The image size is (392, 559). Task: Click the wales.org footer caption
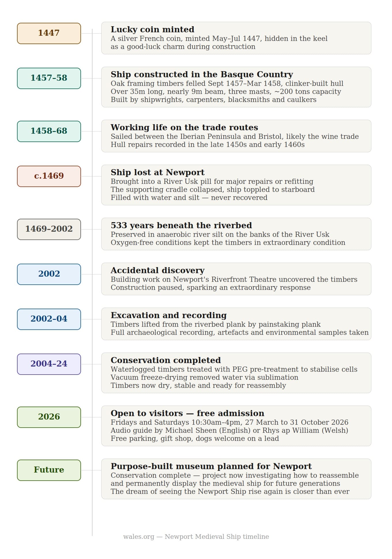(x=196, y=537)
